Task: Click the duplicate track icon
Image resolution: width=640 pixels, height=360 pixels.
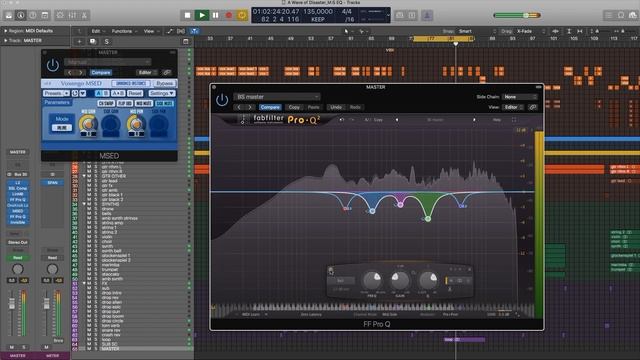Action: click(93, 41)
